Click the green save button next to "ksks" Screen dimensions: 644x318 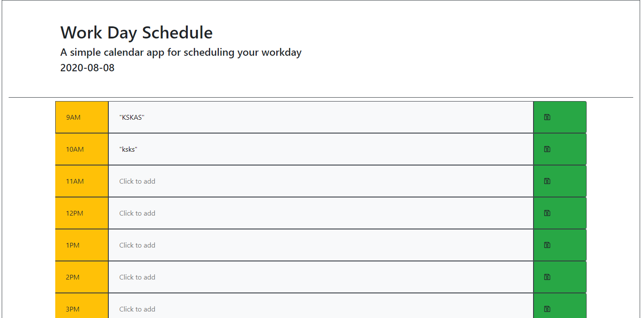pyautogui.click(x=547, y=149)
